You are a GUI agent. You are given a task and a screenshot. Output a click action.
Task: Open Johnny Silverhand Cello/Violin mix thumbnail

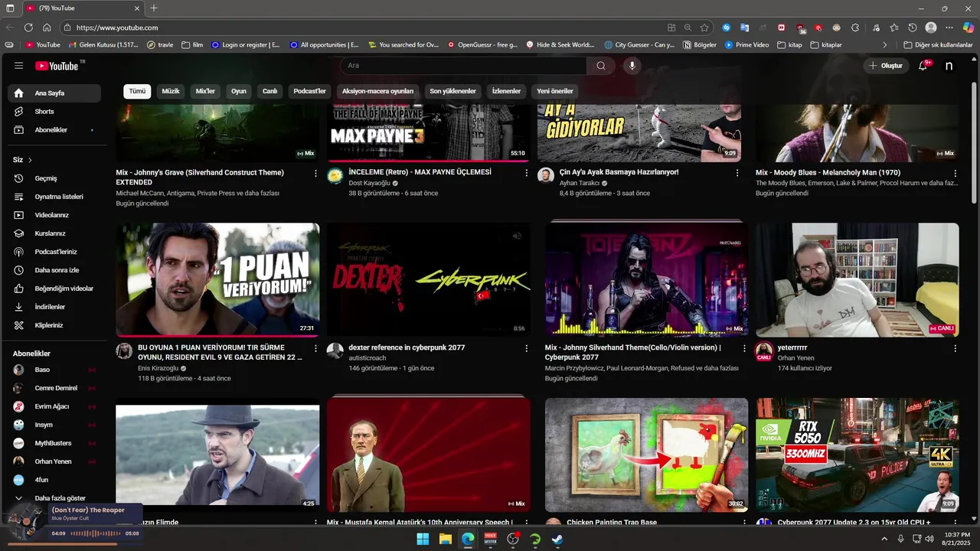click(x=646, y=280)
